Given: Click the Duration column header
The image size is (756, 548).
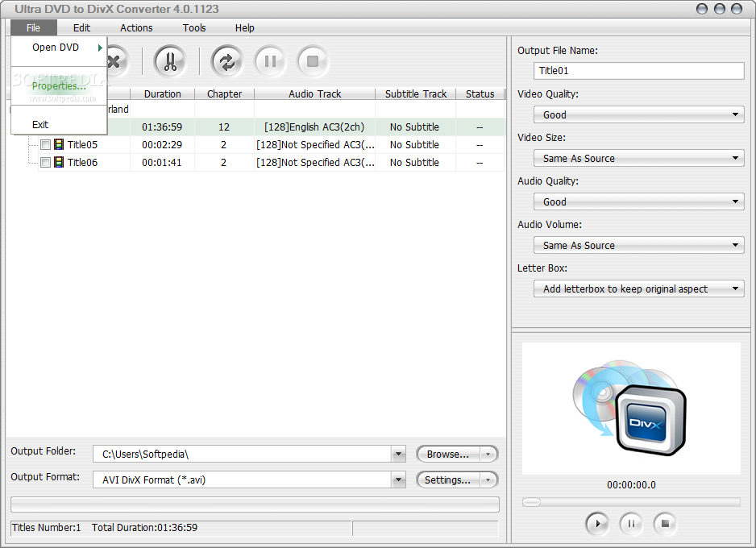Looking at the screenshot, I should click(x=163, y=94).
